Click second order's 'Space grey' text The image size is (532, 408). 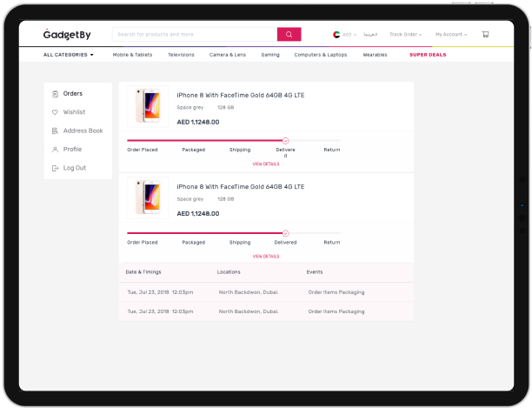190,199
